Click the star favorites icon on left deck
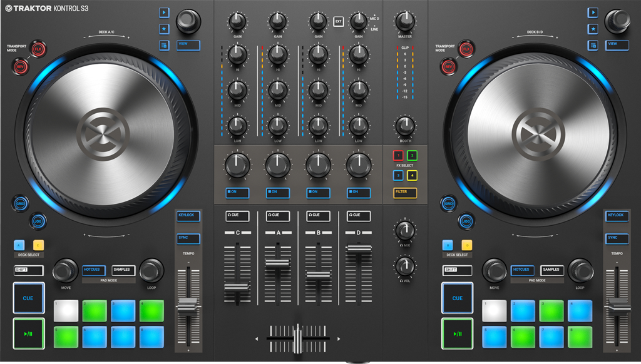 163,29
